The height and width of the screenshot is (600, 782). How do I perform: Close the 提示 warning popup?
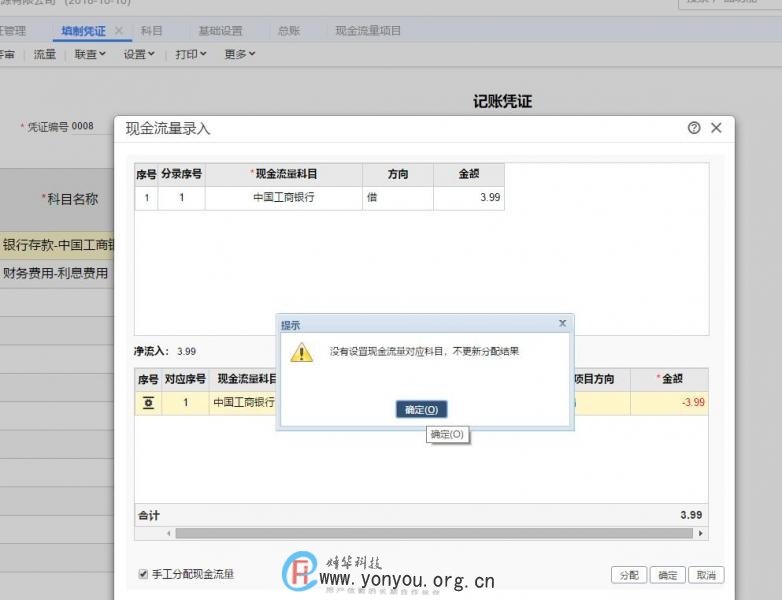tap(563, 324)
